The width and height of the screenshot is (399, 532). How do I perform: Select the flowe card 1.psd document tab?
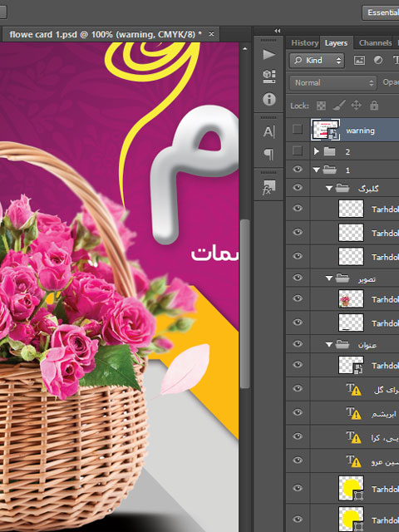click(x=111, y=34)
